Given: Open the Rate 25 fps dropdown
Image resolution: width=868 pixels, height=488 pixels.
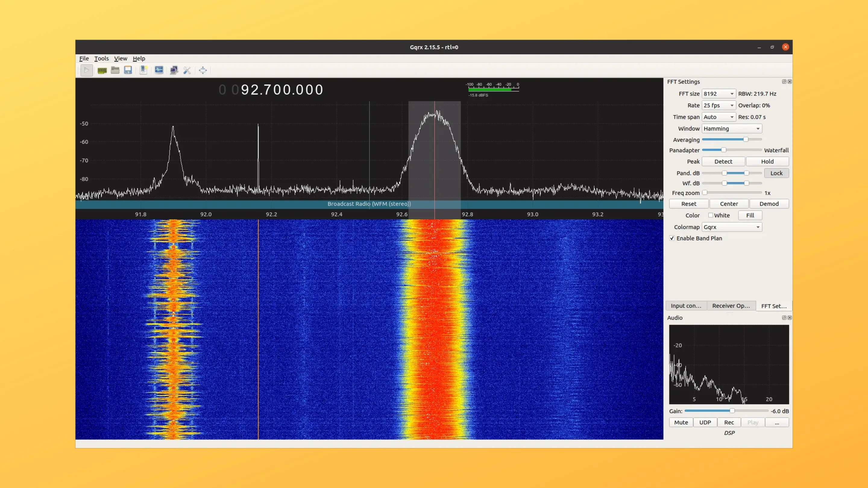Looking at the screenshot, I should coord(719,105).
